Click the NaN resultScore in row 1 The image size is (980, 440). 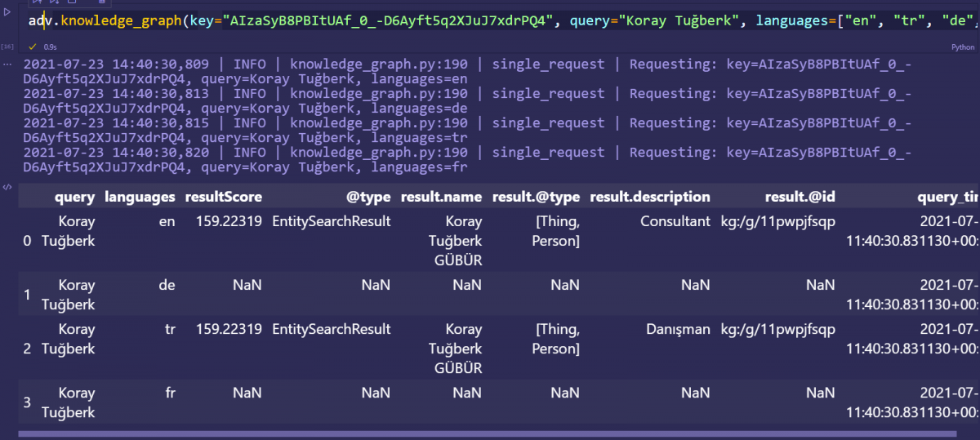pyautogui.click(x=247, y=285)
